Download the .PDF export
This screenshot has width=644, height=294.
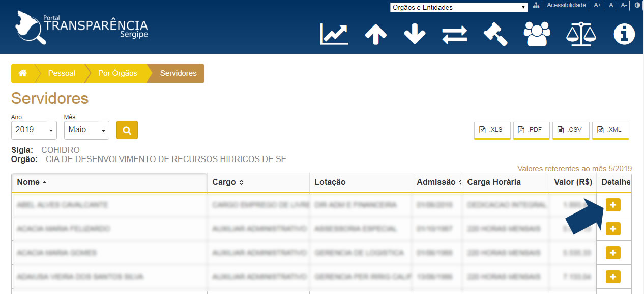(x=531, y=130)
